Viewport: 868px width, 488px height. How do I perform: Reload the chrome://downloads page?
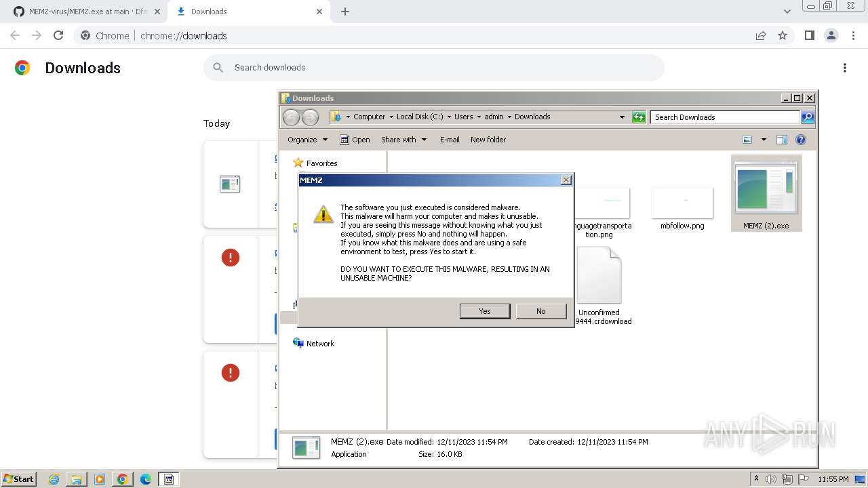tap(58, 36)
